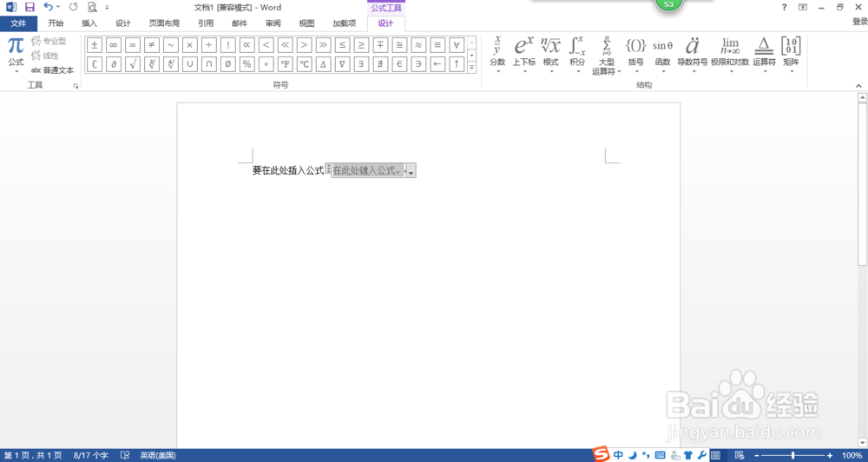
Task: Open the Limit and Log (极限和对数) dropdown
Action: (x=730, y=55)
